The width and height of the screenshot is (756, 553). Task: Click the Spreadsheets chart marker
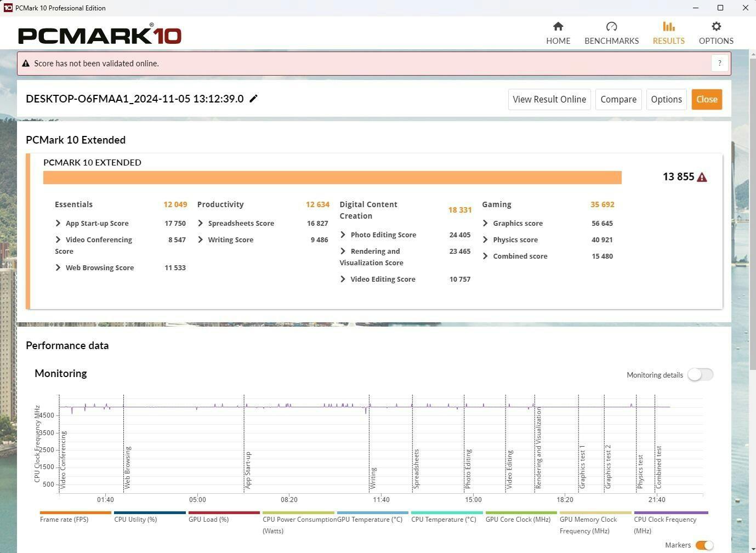coord(416,469)
